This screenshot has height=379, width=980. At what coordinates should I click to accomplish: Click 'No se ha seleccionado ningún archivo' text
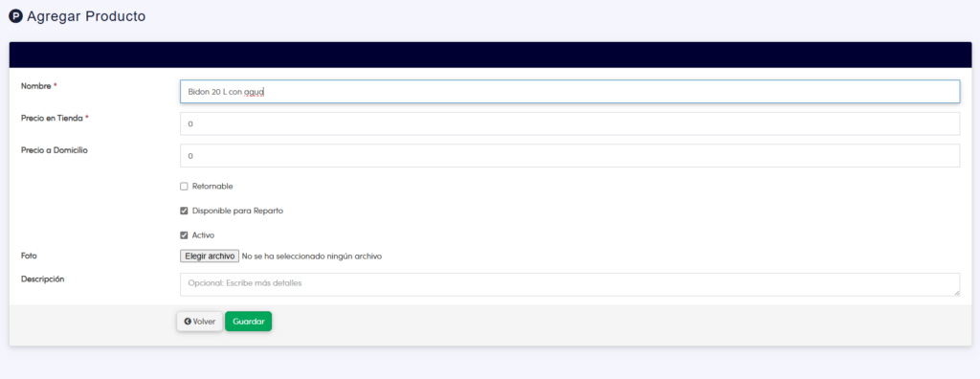click(312, 256)
